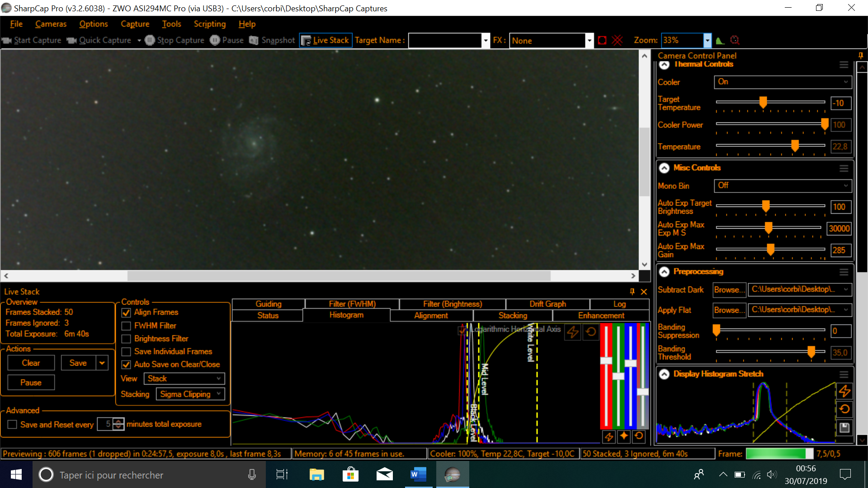Save the display histogram stretch with disk icon
868x488 pixels.
tap(844, 427)
